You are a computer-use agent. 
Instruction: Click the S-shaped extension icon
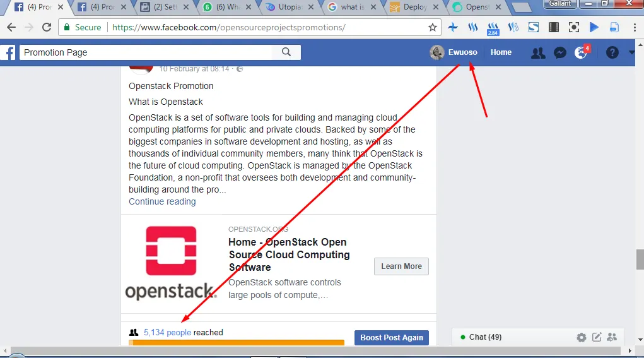pyautogui.click(x=534, y=28)
